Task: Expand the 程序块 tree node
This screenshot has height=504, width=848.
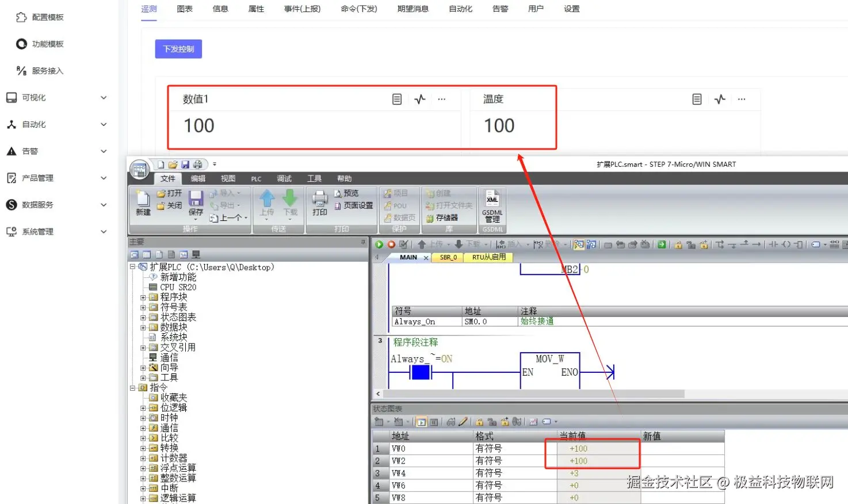Action: tap(143, 297)
